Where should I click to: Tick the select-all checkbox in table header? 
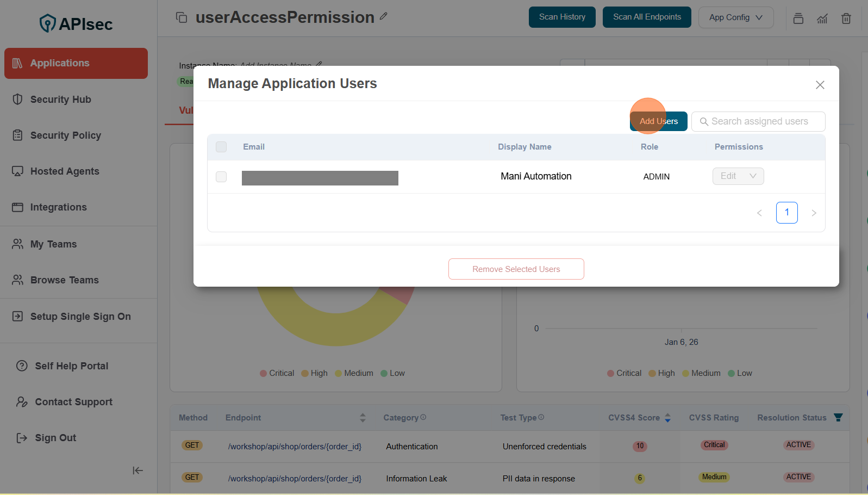pyautogui.click(x=221, y=147)
